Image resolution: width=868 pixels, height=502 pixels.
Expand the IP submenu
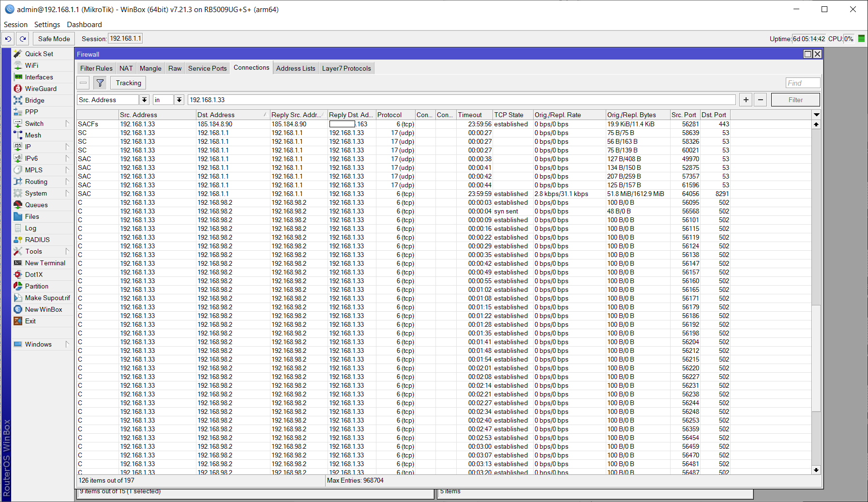click(67, 147)
